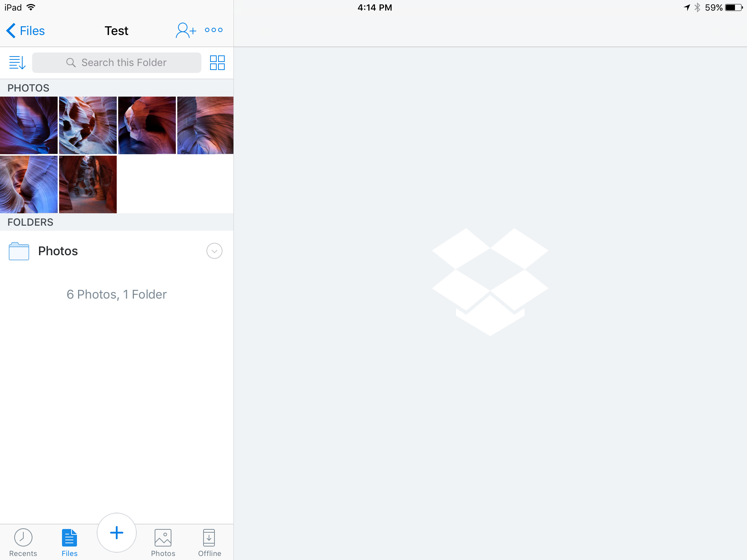Select the Files tab in bottom bar
This screenshot has width=747, height=560.
pyautogui.click(x=69, y=542)
